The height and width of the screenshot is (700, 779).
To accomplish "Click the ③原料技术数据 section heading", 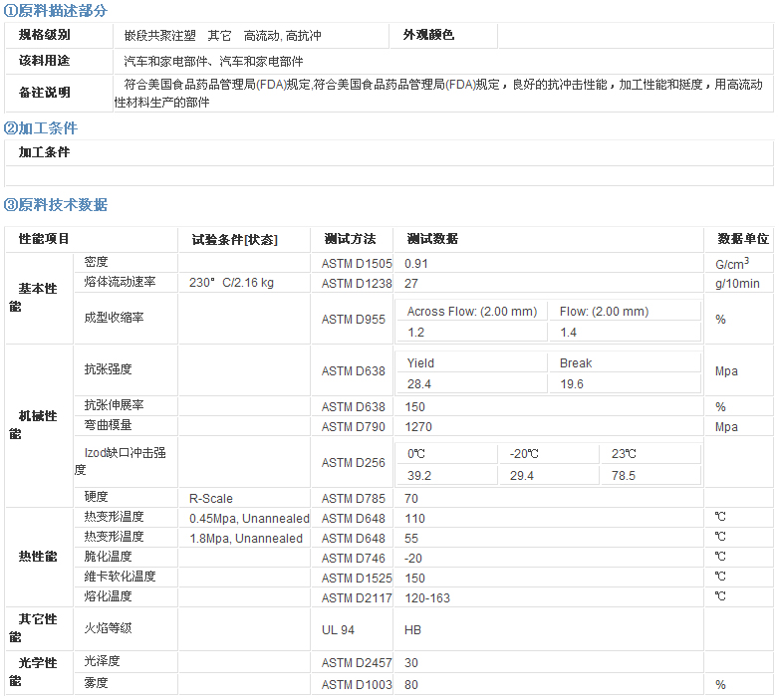I will pyautogui.click(x=56, y=204).
